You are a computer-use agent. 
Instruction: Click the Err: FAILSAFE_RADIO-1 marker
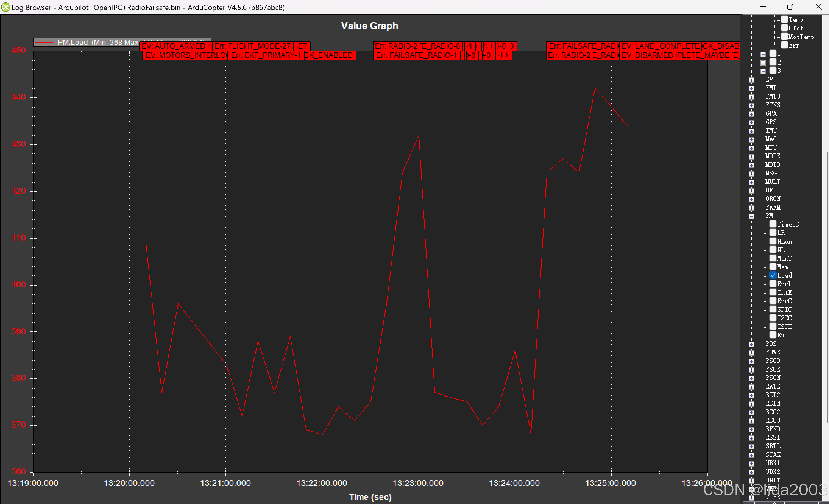click(x=416, y=55)
